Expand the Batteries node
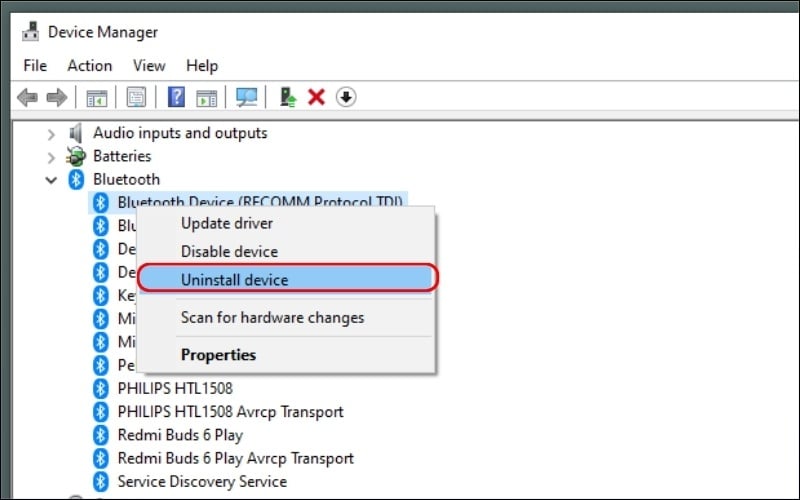 point(51,158)
